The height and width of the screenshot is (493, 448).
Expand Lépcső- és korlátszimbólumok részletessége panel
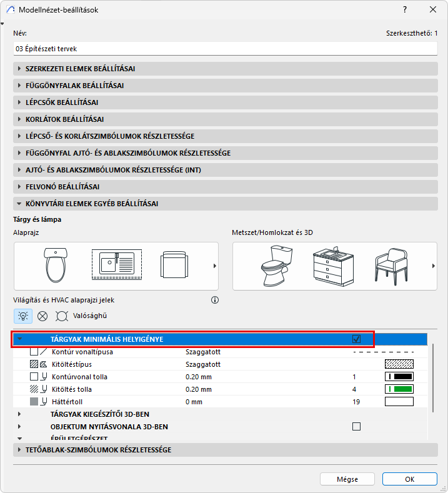click(x=225, y=136)
